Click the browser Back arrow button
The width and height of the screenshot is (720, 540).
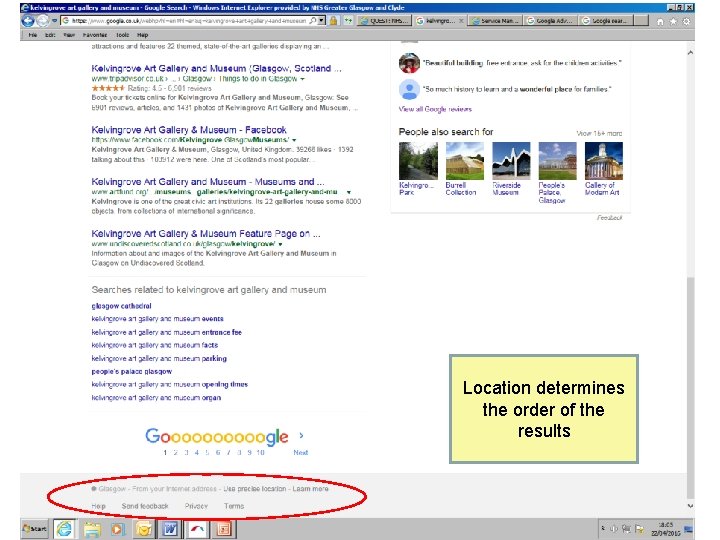click(x=28, y=21)
